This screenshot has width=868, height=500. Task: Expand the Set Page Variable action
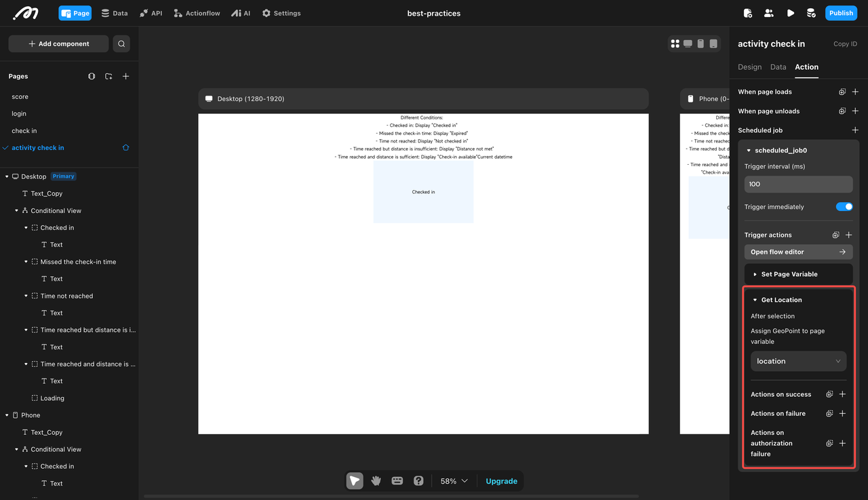755,275
